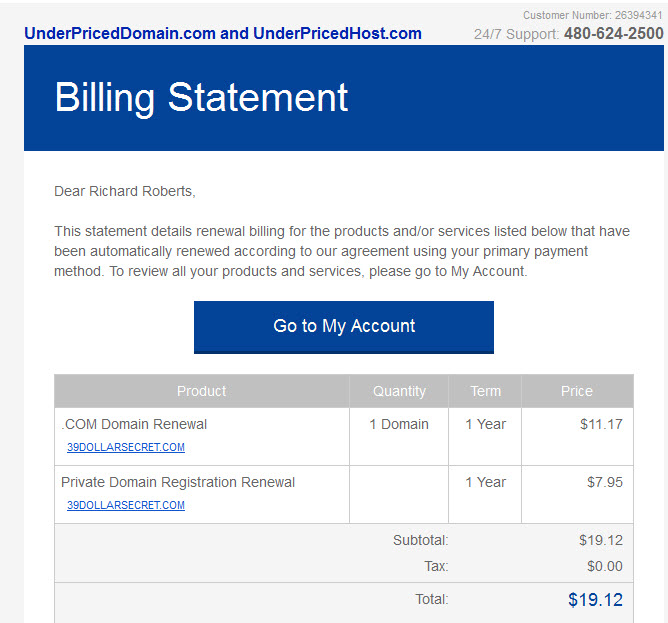Click the Price column header

coord(576,391)
